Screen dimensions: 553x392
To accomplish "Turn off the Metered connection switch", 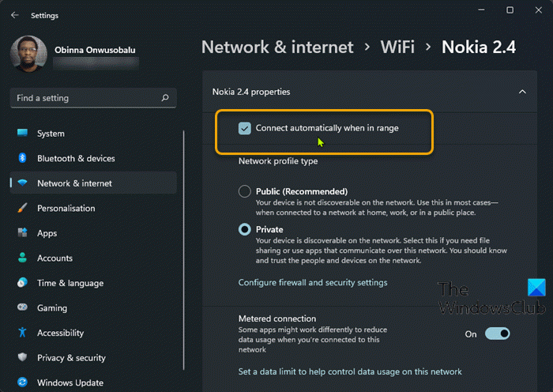I will (498, 334).
